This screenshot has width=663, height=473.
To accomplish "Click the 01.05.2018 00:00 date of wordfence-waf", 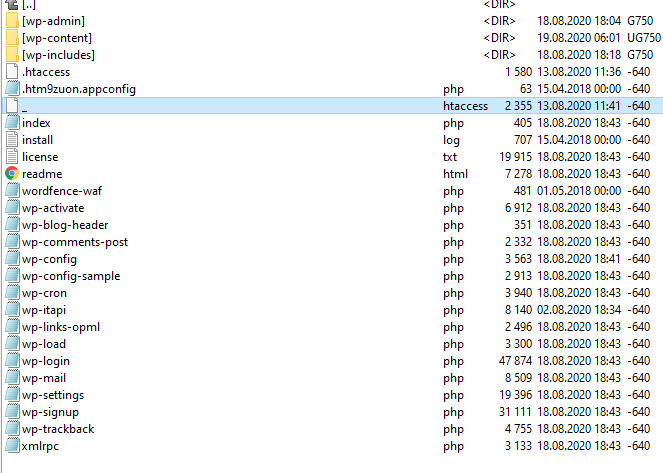I will [579, 191].
